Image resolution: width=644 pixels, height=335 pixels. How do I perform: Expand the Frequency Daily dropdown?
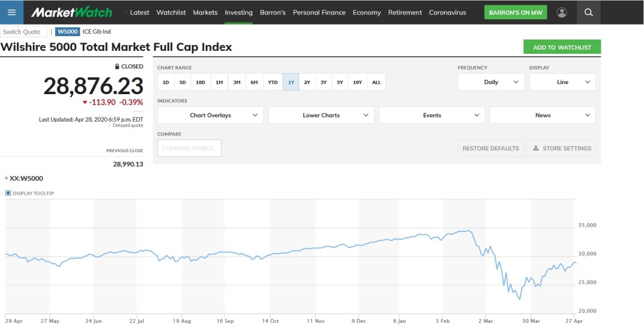(x=491, y=82)
